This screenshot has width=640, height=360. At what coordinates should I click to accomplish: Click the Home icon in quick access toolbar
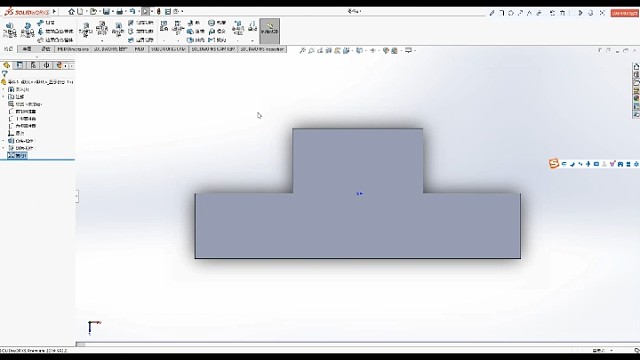[71, 12]
